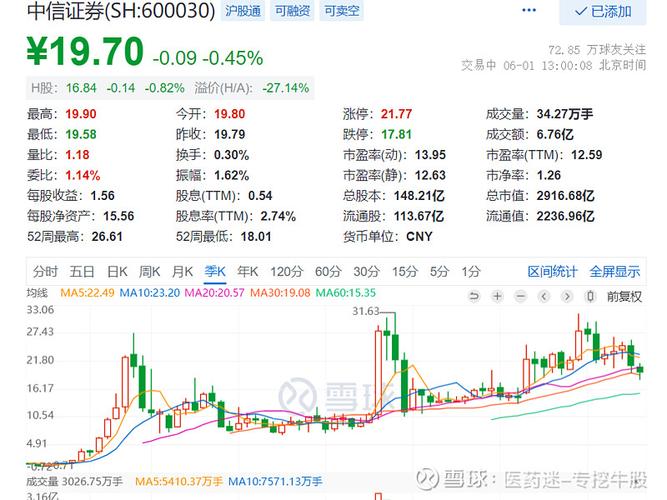Viewport: 667px width, 500px height.
Task: Open the 前复权 adjustment dropdown
Action: point(624,297)
